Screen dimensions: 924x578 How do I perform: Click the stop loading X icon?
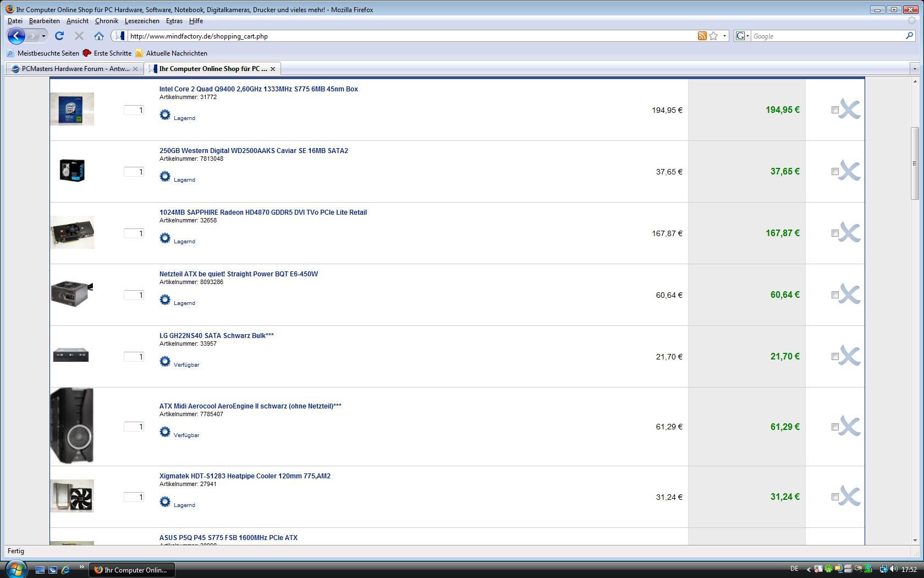(79, 36)
